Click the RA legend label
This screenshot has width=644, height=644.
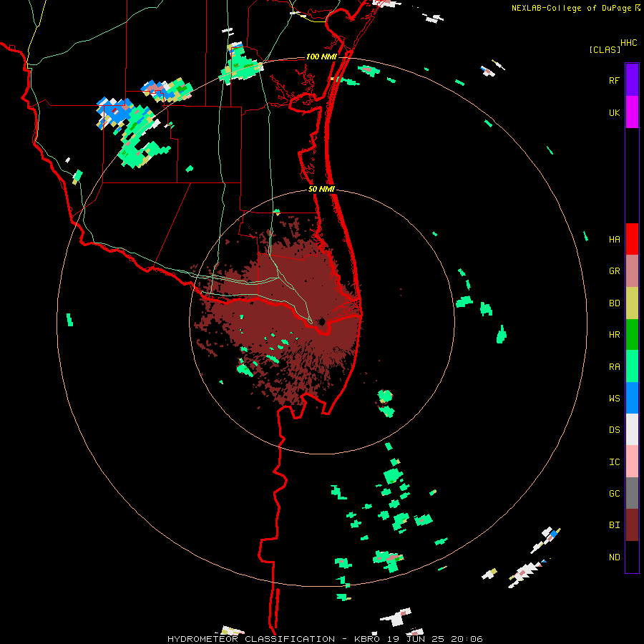pyautogui.click(x=614, y=367)
